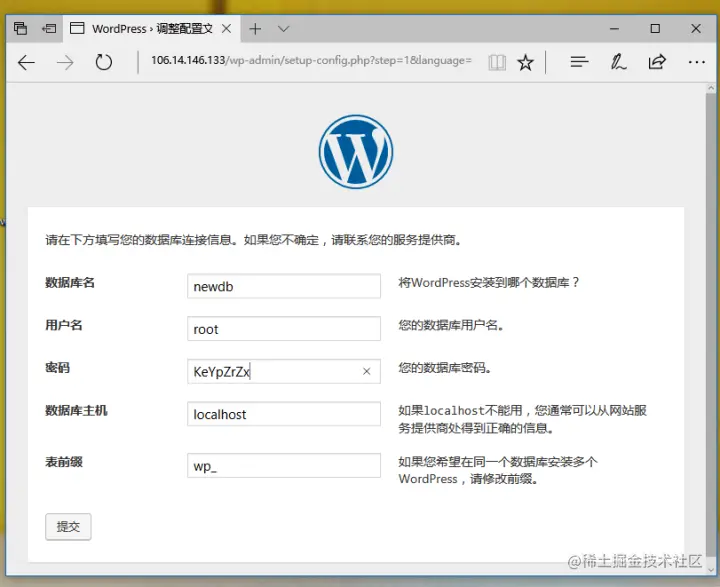This screenshot has width=720, height=587.
Task: Maximize the browser window
Action: click(655, 28)
